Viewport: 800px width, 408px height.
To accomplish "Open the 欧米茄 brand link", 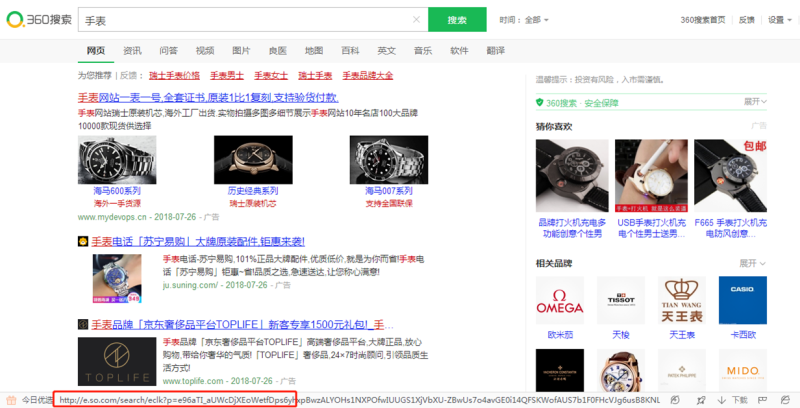I will (x=560, y=335).
